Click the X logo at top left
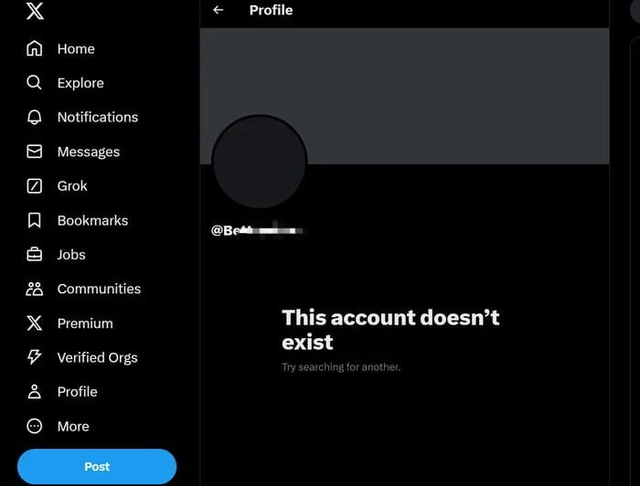 (35, 10)
